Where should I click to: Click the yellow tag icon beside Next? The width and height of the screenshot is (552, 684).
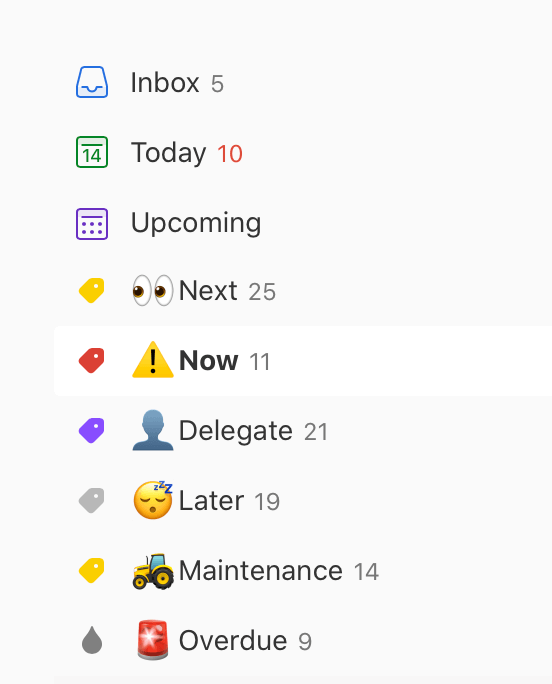pos(92,291)
